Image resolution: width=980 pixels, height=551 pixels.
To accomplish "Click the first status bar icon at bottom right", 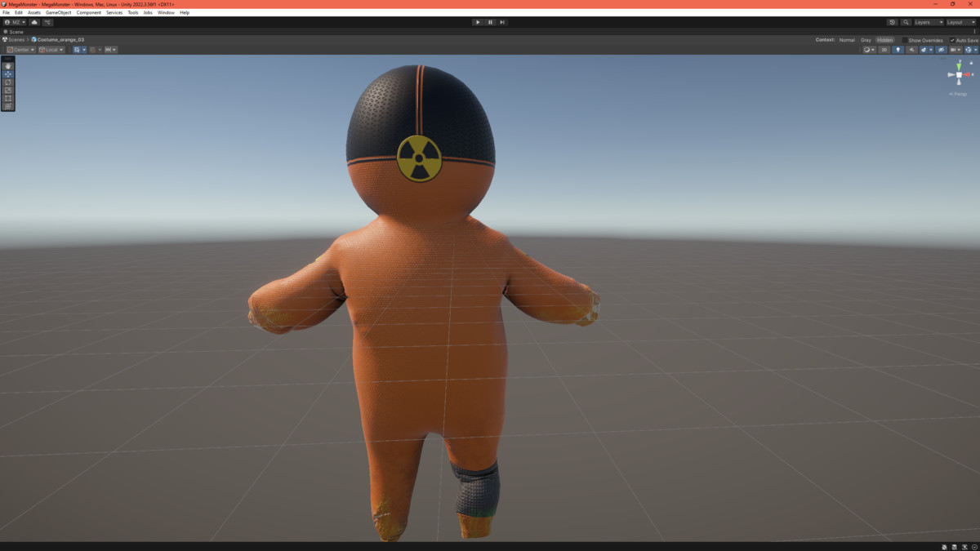I will [945, 546].
